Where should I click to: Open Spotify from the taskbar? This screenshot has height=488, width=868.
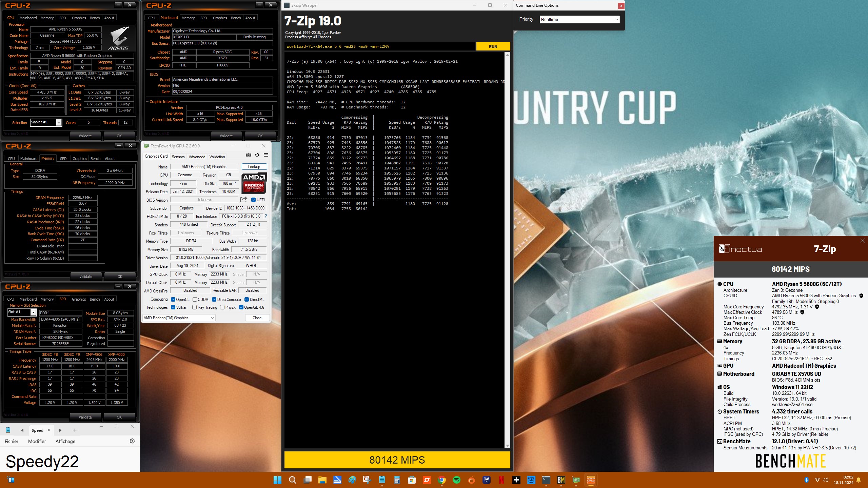click(x=456, y=480)
